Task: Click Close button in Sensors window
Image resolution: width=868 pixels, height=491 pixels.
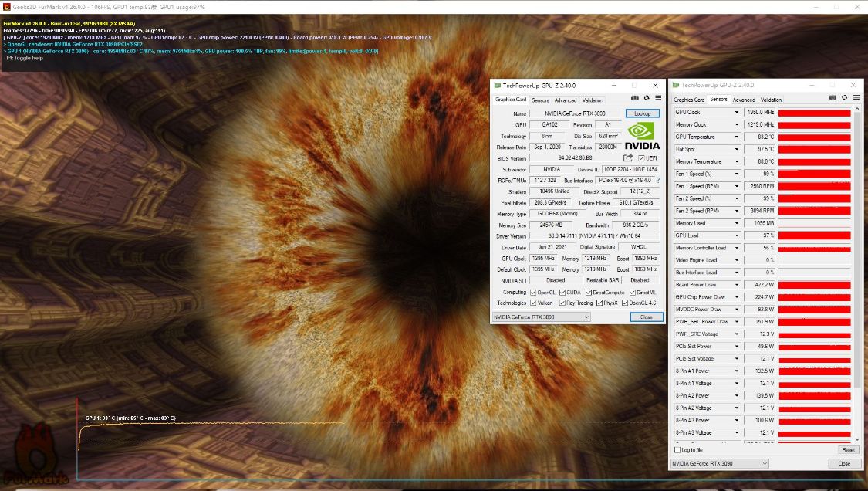Action: pyautogui.click(x=844, y=463)
